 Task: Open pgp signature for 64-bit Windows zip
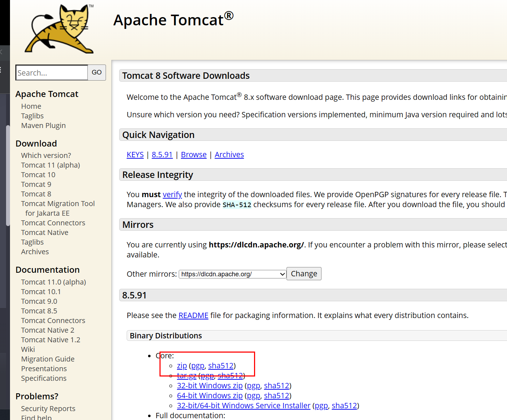(253, 396)
